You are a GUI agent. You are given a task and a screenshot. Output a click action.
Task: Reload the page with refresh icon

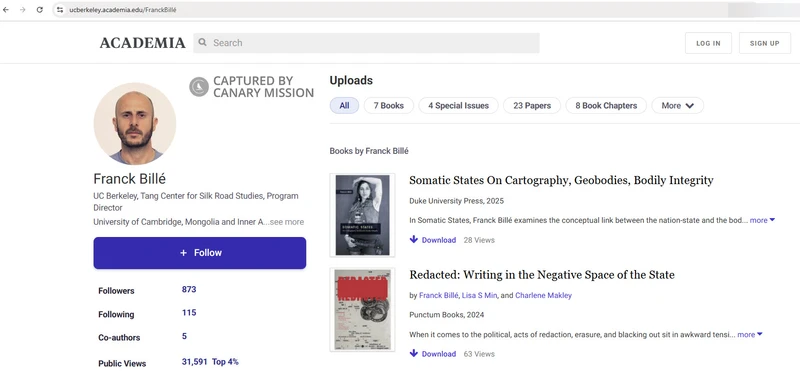tap(39, 10)
